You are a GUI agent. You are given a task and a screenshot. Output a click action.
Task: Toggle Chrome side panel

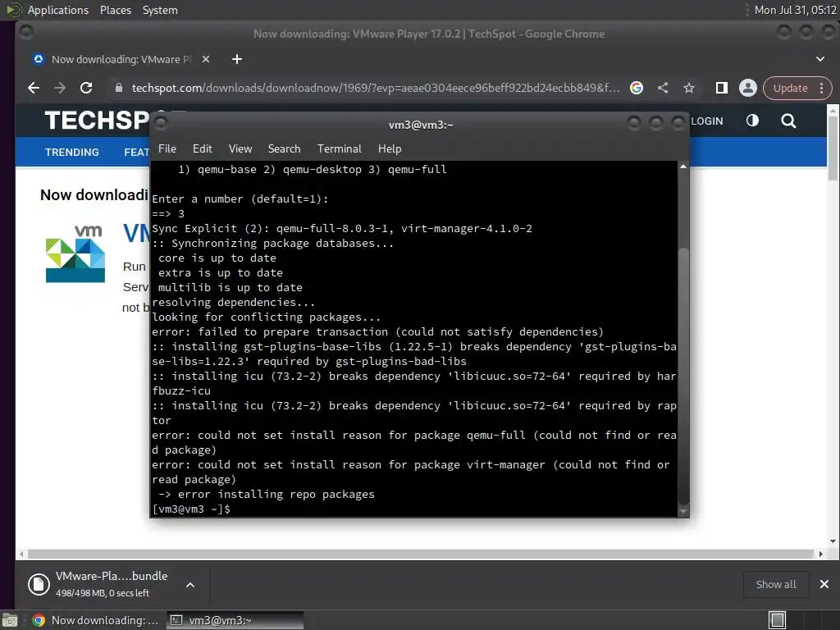click(x=721, y=88)
